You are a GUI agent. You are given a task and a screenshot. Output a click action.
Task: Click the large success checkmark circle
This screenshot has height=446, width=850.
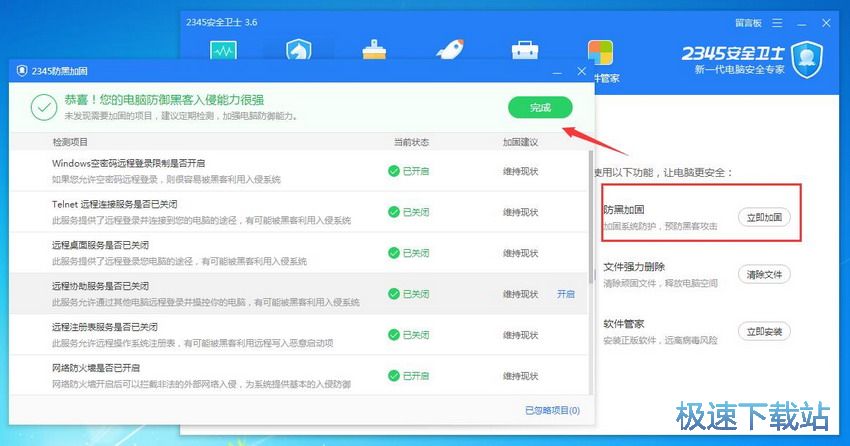coord(44,107)
